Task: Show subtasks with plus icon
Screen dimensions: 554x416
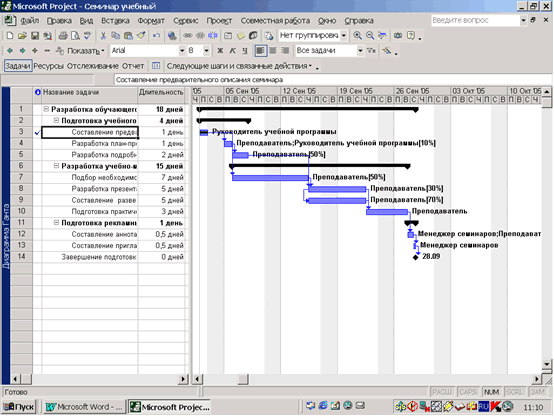Action: click(35, 51)
